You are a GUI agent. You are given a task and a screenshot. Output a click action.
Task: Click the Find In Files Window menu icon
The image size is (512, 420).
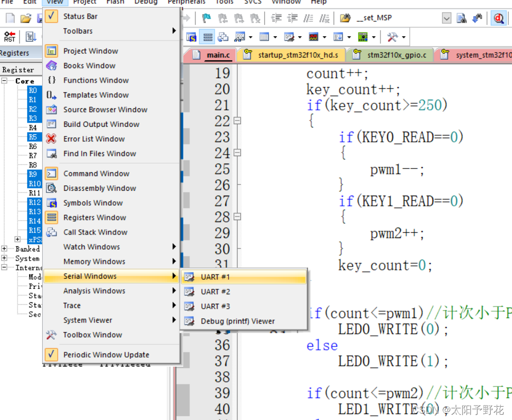(51, 154)
